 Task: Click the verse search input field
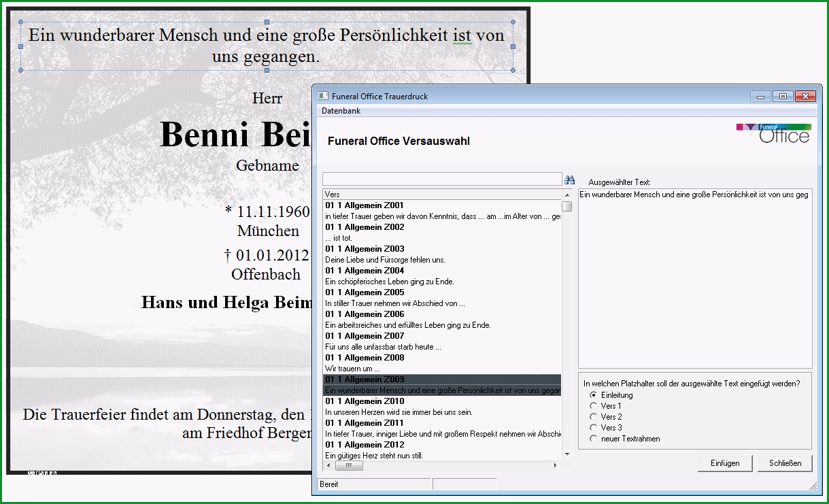(x=442, y=179)
